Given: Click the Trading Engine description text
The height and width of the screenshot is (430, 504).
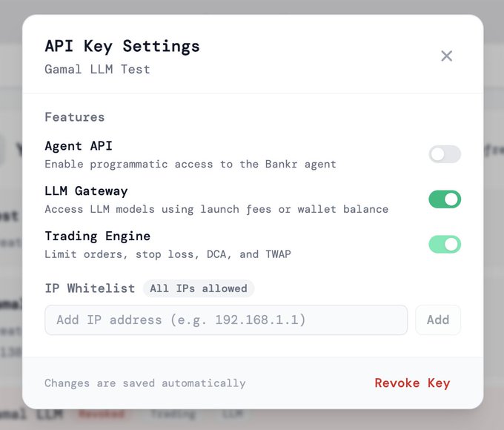Looking at the screenshot, I should [168, 254].
